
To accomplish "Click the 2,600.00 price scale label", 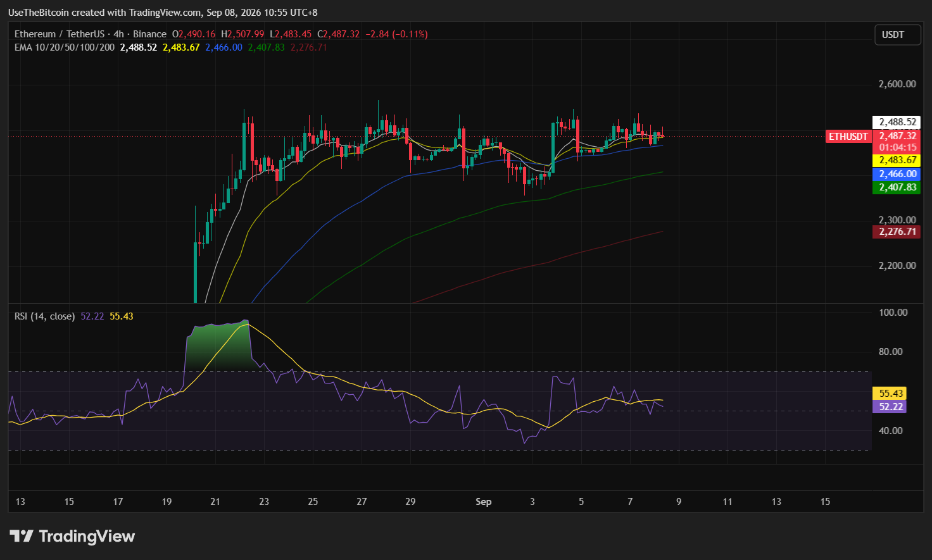I will tap(897, 84).
